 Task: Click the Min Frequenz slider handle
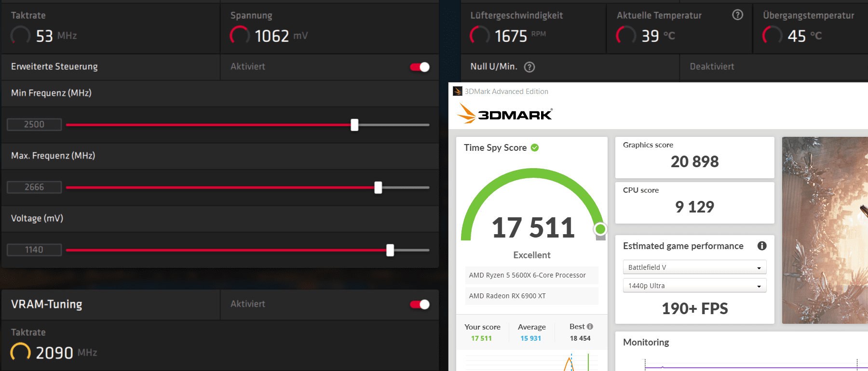coord(354,125)
